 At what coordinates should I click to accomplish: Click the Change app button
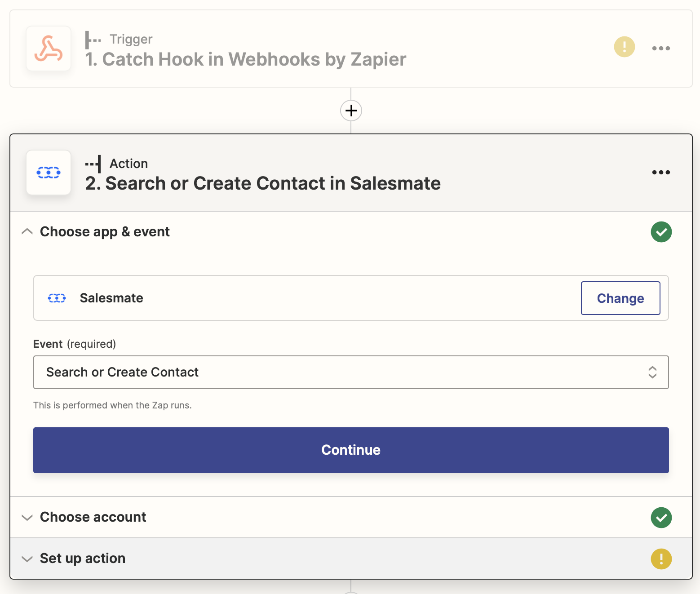(x=620, y=298)
